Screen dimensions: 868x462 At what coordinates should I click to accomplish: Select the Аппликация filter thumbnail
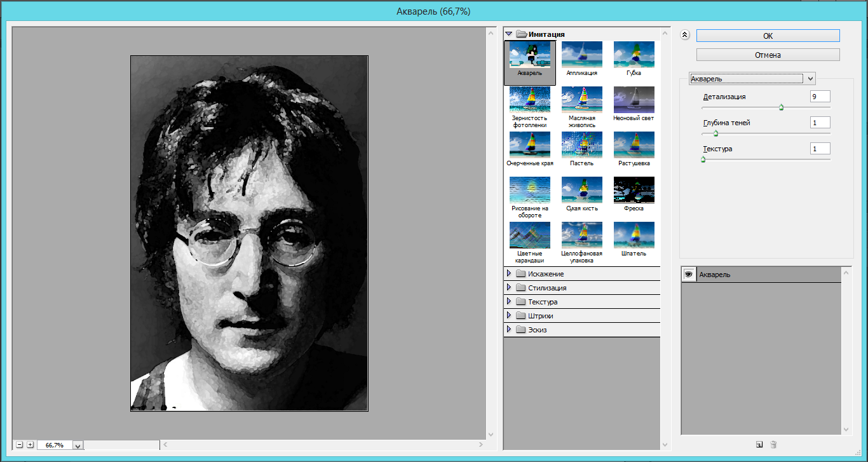click(582, 60)
